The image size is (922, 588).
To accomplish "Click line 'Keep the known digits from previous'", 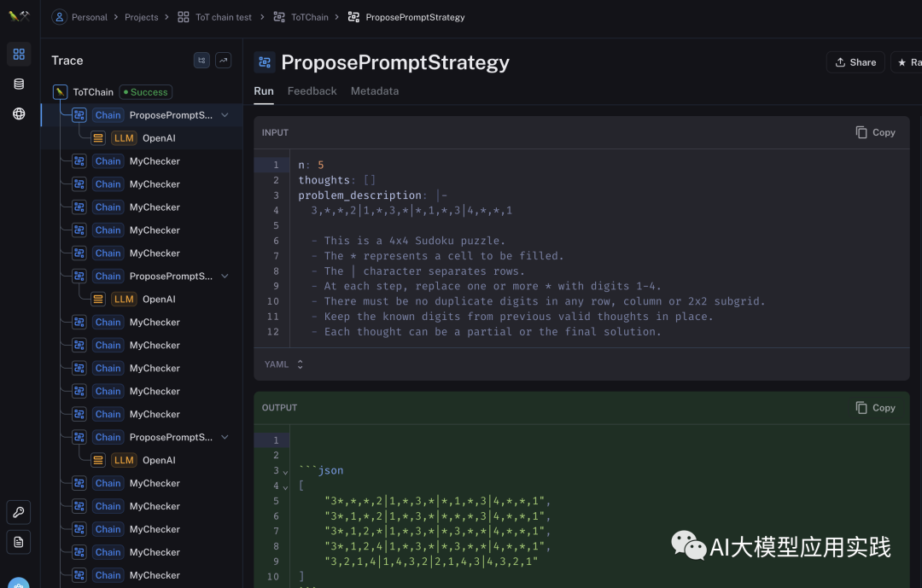I will 512,317.
